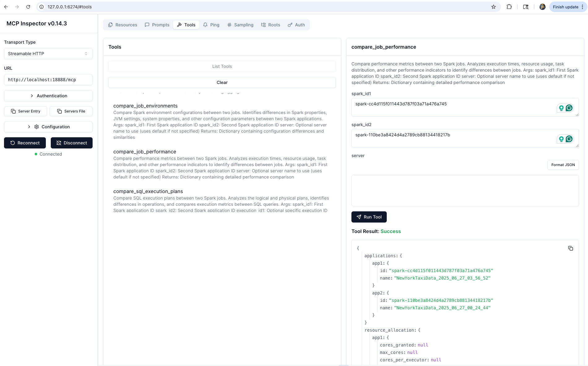Click the site info icon in the address bar

pos(41,7)
